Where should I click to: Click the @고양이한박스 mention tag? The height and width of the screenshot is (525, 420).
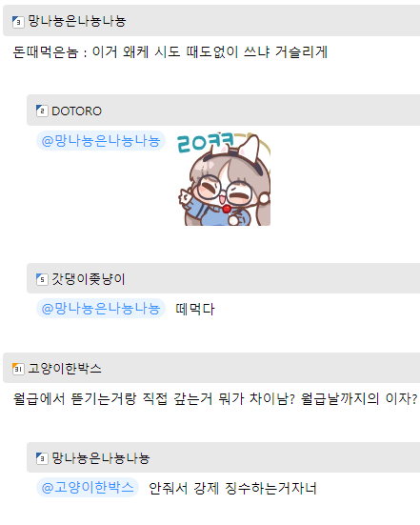[x=88, y=488]
